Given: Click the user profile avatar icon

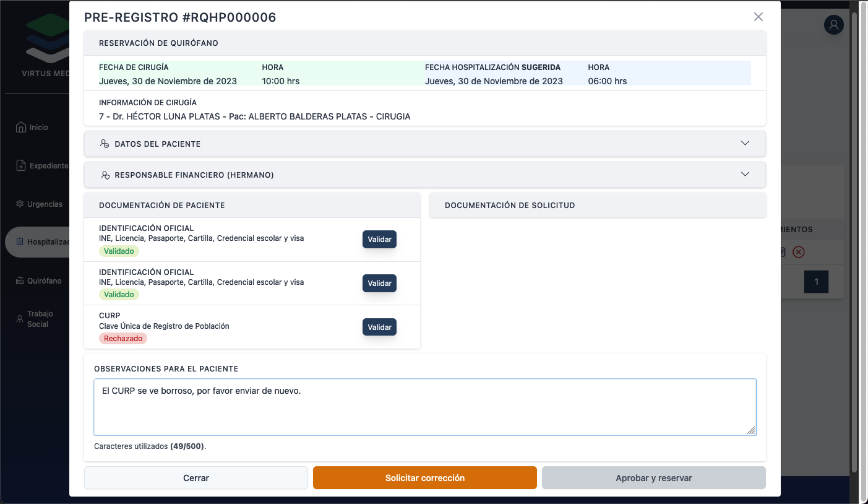Looking at the screenshot, I should point(833,25).
